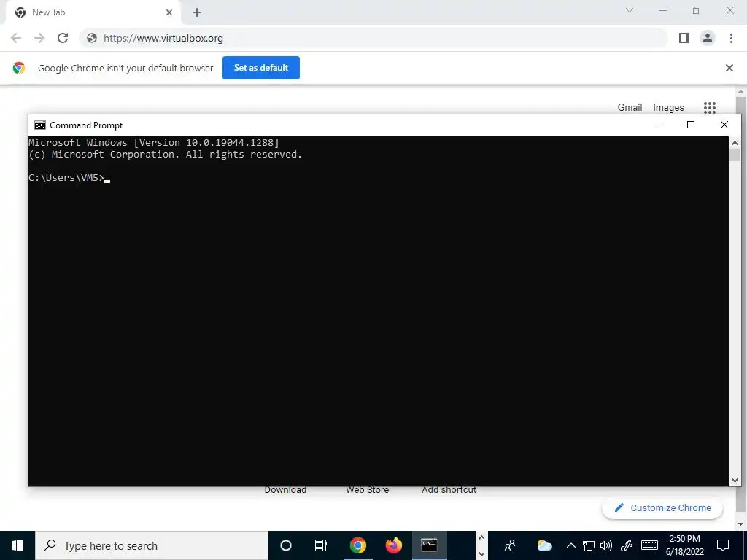Open Cortana from the taskbar
This screenshot has height=560, width=747.
click(286, 545)
